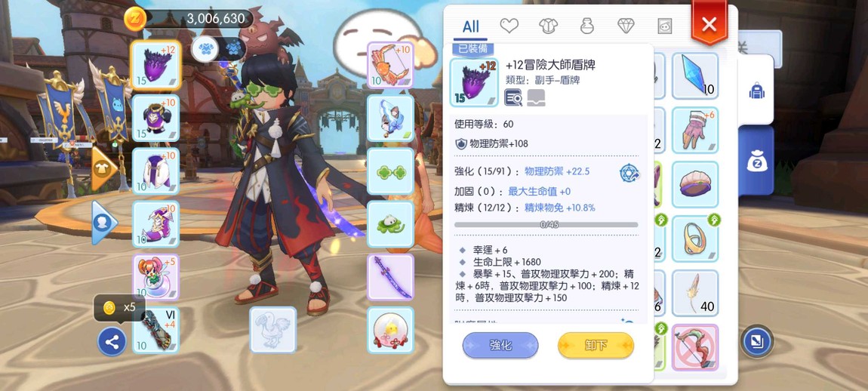Select the armor category filter tab
Viewport: 868px width, 391px height.
[548, 26]
